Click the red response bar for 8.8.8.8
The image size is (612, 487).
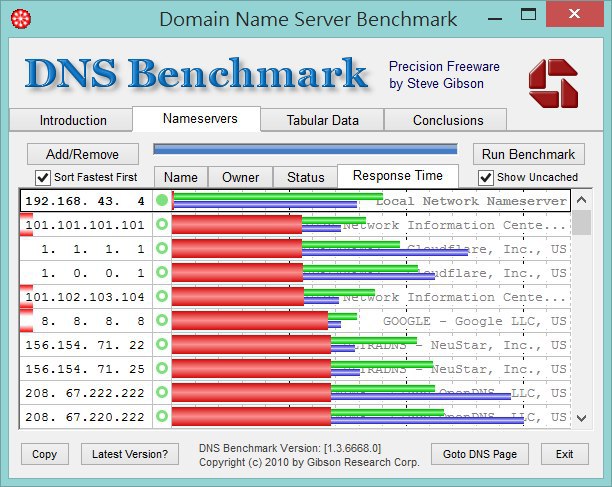[250, 320]
